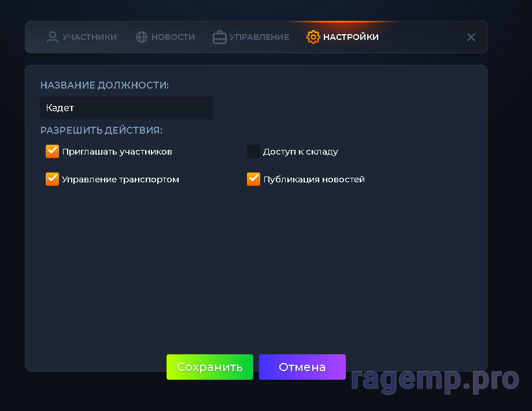Open the Участники tab label
Viewport: 532px width, 411px height.
(90, 37)
